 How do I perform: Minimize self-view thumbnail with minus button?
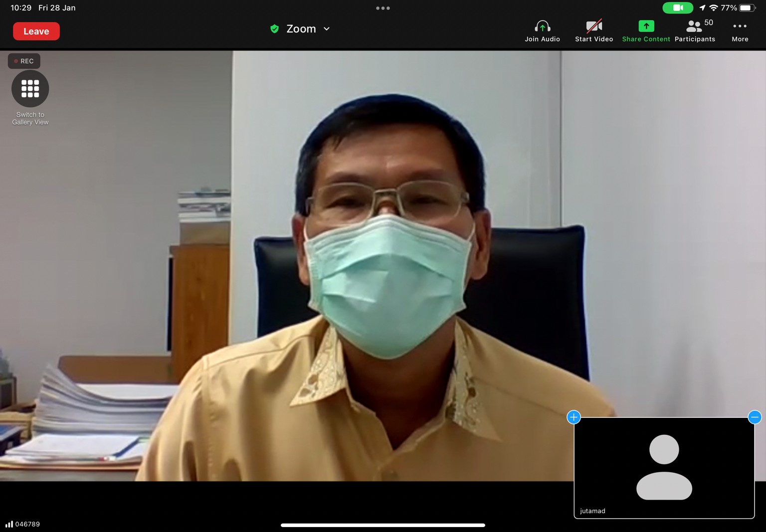pyautogui.click(x=755, y=417)
